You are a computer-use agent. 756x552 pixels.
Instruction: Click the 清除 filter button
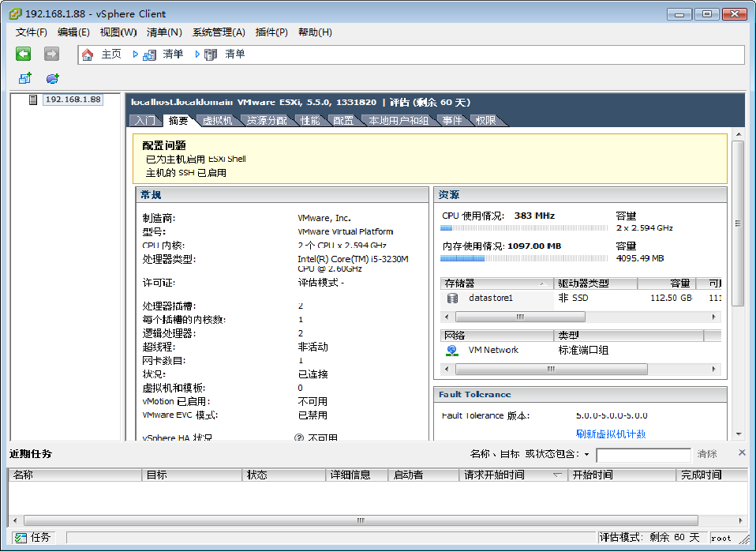[707, 454]
